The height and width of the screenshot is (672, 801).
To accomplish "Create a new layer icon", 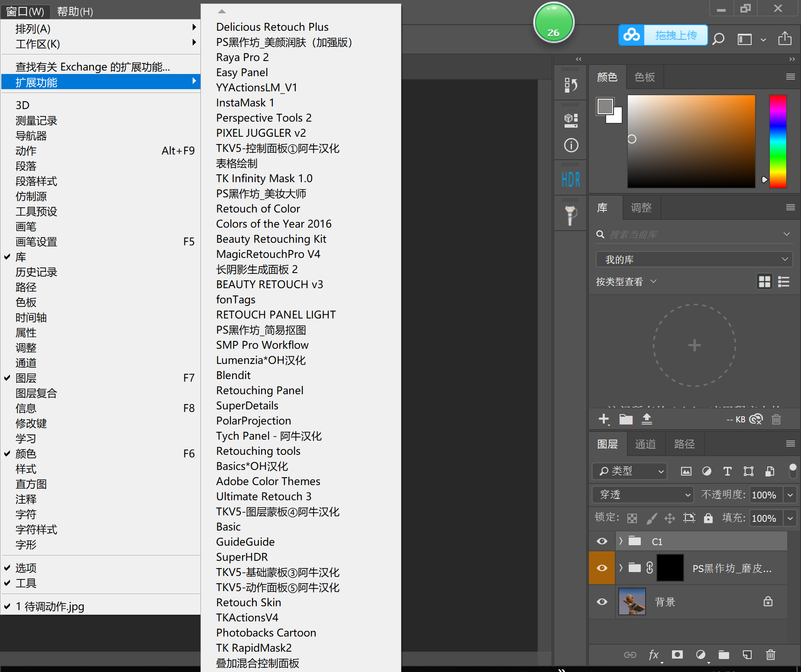I will tap(747, 655).
